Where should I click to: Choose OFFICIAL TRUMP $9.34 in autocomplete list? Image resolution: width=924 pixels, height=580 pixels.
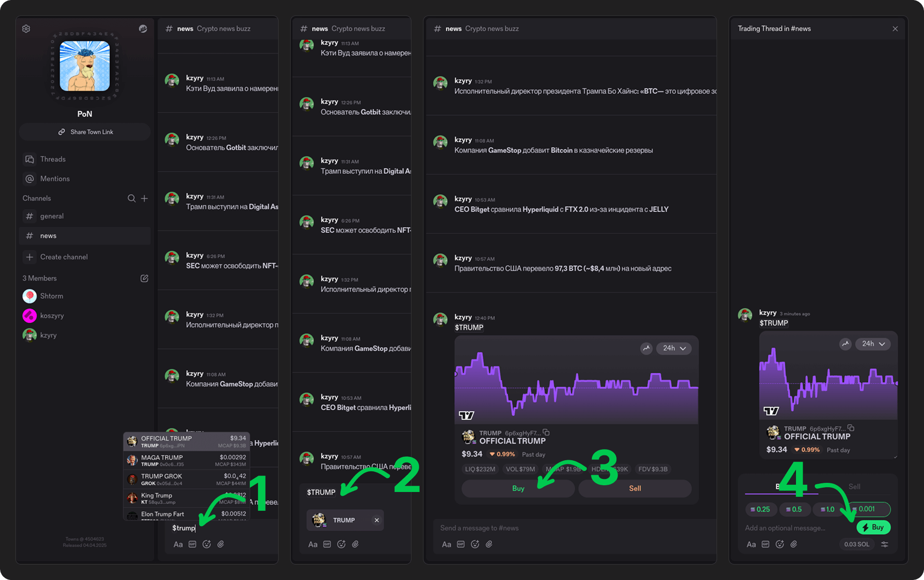pyautogui.click(x=187, y=441)
